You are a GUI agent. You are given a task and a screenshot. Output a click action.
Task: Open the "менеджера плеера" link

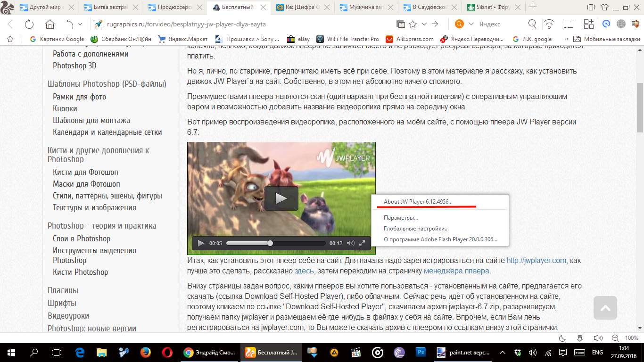click(x=456, y=271)
